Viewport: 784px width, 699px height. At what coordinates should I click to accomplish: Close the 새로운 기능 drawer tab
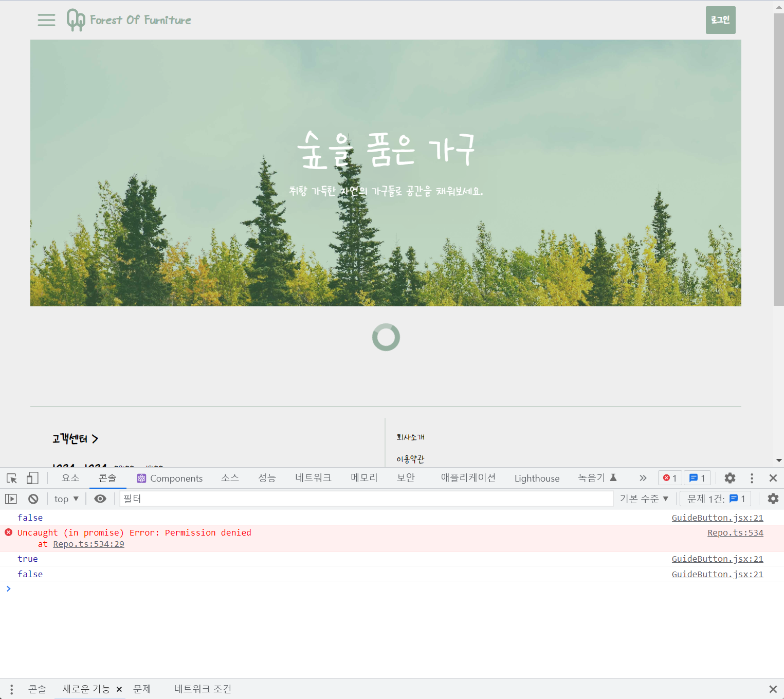click(119, 690)
